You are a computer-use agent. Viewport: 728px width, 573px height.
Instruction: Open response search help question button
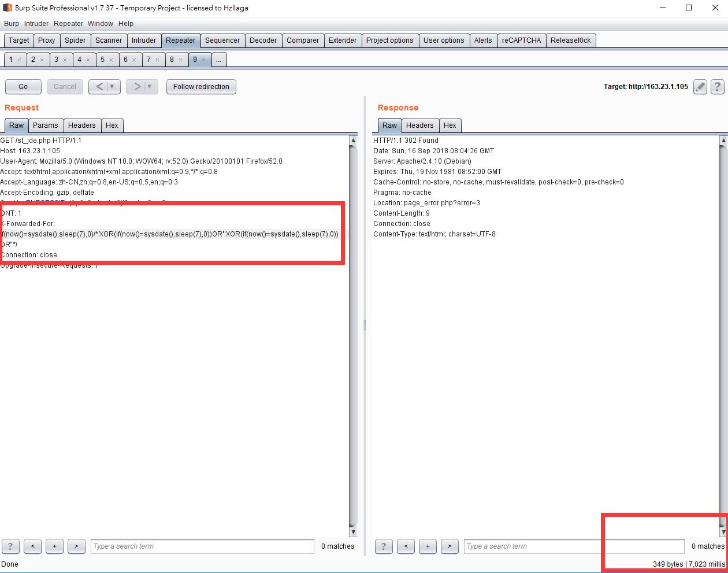point(384,546)
